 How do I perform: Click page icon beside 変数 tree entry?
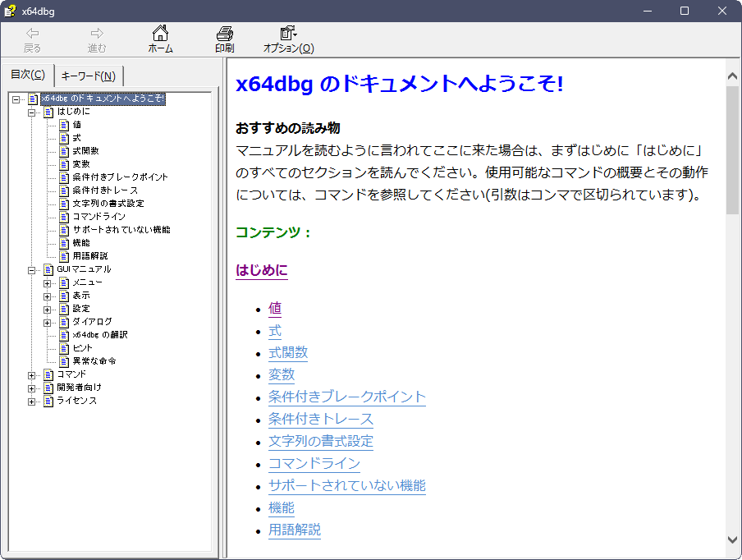coord(64,164)
